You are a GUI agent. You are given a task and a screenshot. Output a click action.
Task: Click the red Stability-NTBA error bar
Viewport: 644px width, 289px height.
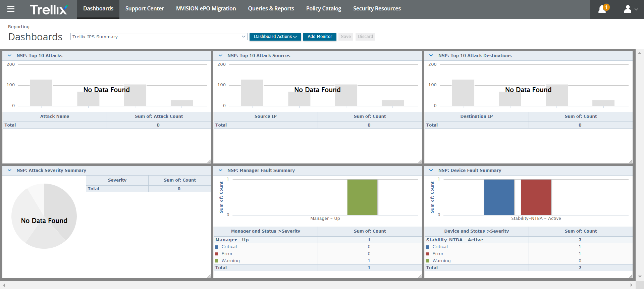click(536, 197)
